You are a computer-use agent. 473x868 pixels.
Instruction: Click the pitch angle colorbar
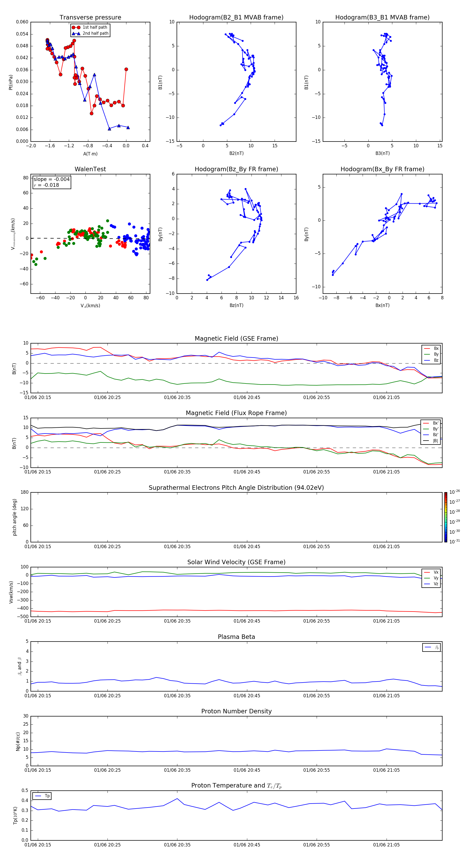tap(445, 517)
